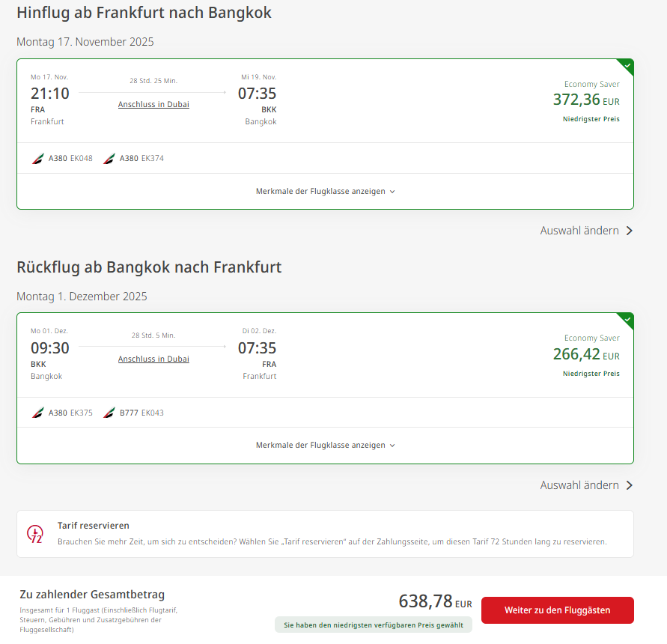This screenshot has width=667, height=644.
Task: Click the Tarif reservieren info box
Action: [x=326, y=534]
